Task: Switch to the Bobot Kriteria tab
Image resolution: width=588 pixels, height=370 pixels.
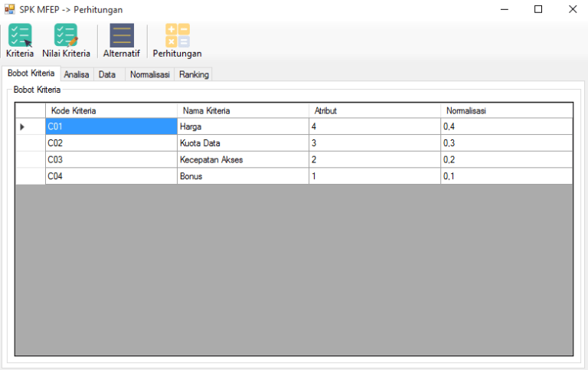Action: (x=31, y=74)
